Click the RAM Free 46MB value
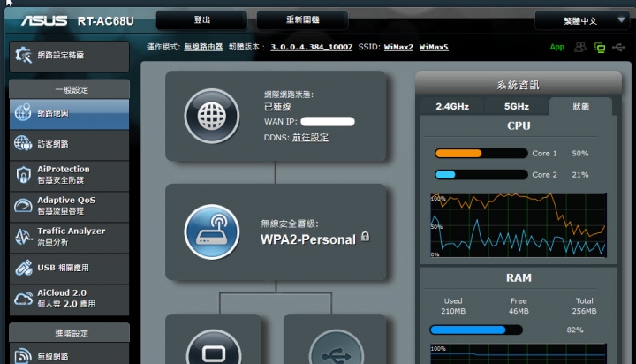636x364 pixels. pos(519,311)
